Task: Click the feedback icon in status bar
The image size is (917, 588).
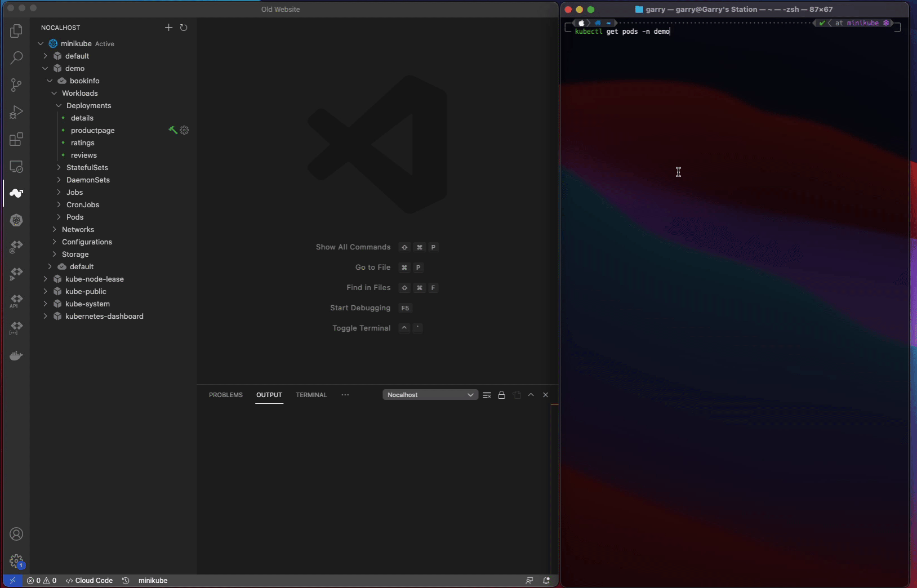Action: tap(529, 581)
